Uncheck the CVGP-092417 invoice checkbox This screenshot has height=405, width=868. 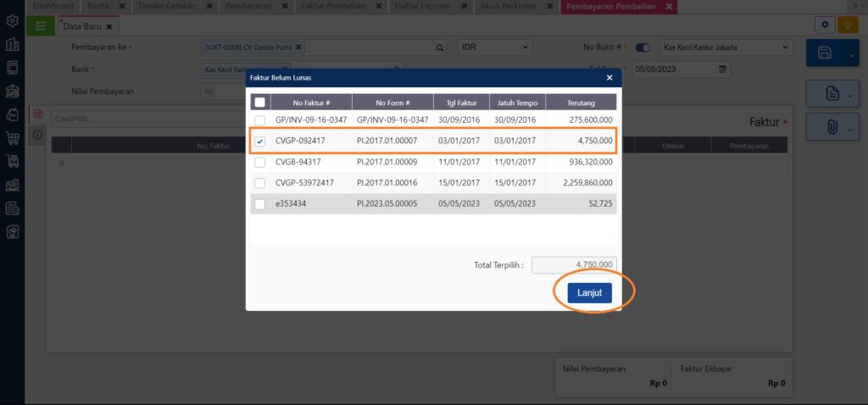click(x=259, y=141)
